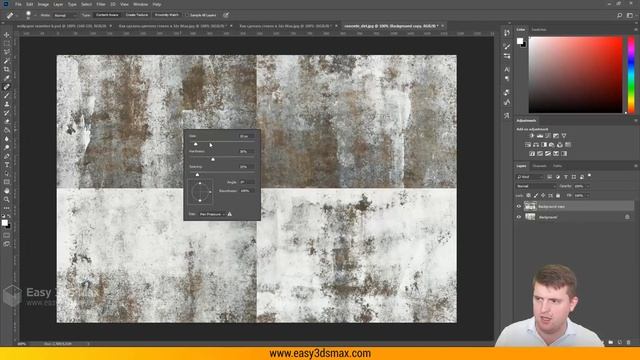The width and height of the screenshot is (640, 360).
Task: Open the Layer menu
Action: coord(58,4)
